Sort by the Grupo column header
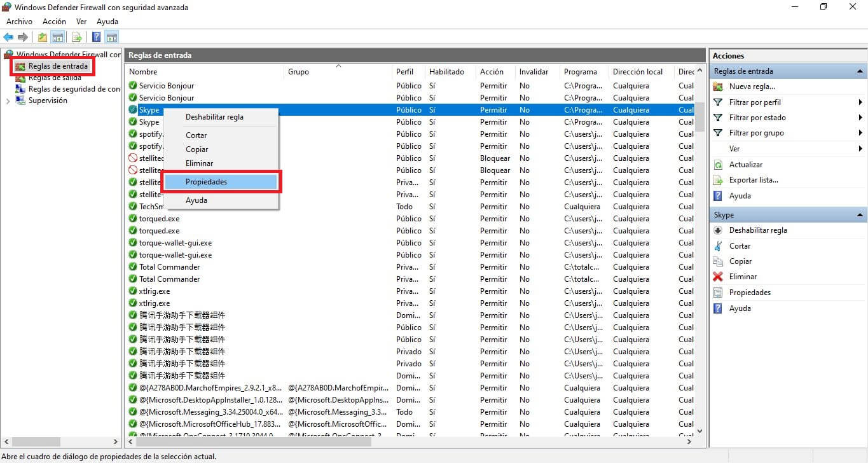 coord(339,72)
